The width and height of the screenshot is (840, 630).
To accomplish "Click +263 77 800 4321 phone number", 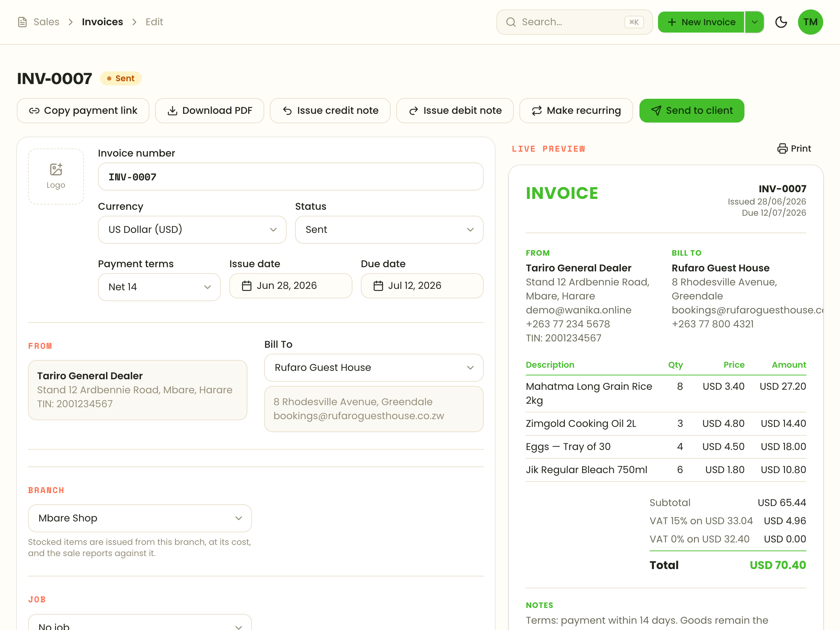I will pos(712,324).
